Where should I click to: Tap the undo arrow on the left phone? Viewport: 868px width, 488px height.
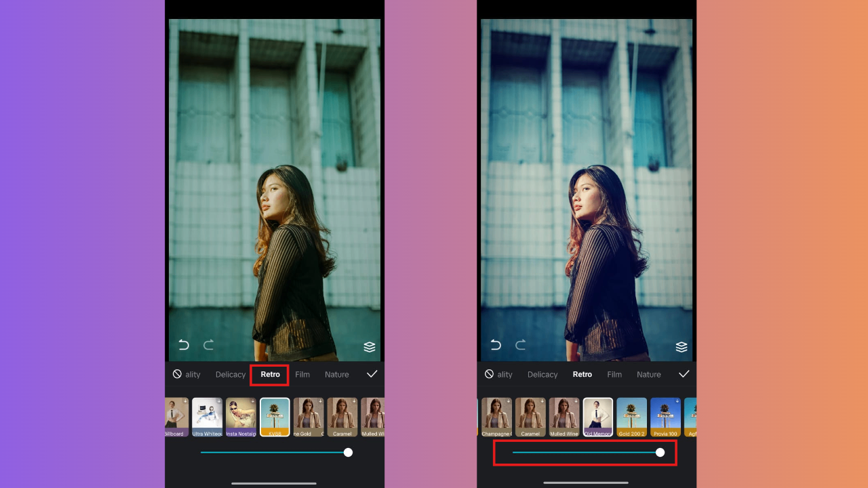[183, 345]
